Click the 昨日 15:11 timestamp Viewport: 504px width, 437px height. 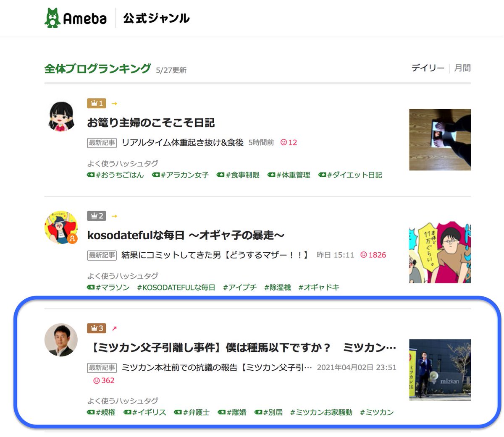(335, 255)
